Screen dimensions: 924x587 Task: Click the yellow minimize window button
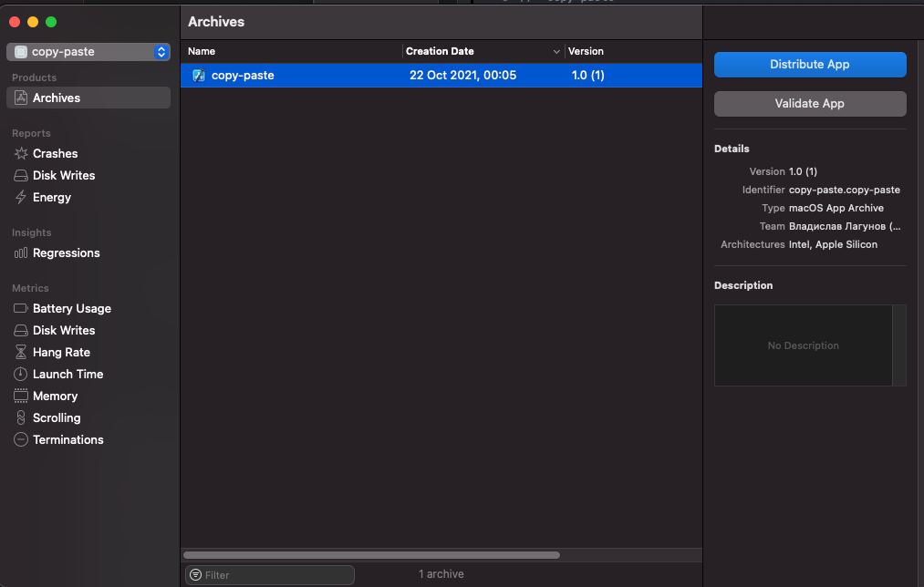click(33, 22)
